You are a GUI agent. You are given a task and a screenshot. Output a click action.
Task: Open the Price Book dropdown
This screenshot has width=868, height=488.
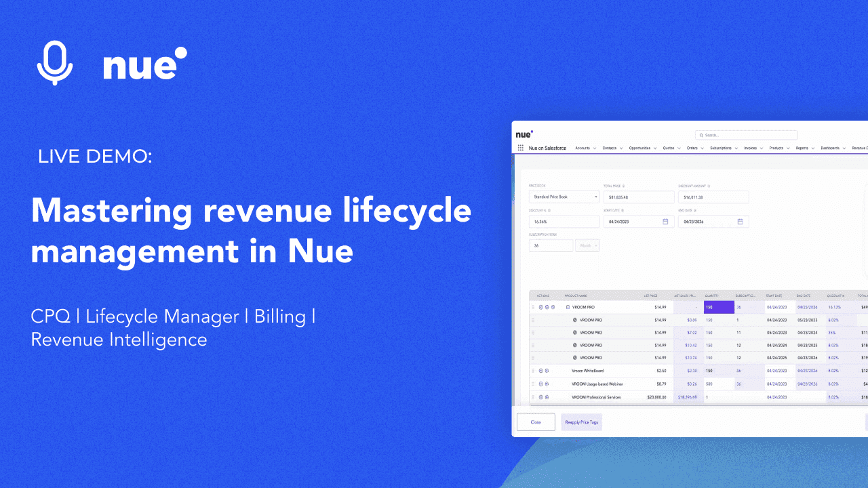(x=564, y=197)
